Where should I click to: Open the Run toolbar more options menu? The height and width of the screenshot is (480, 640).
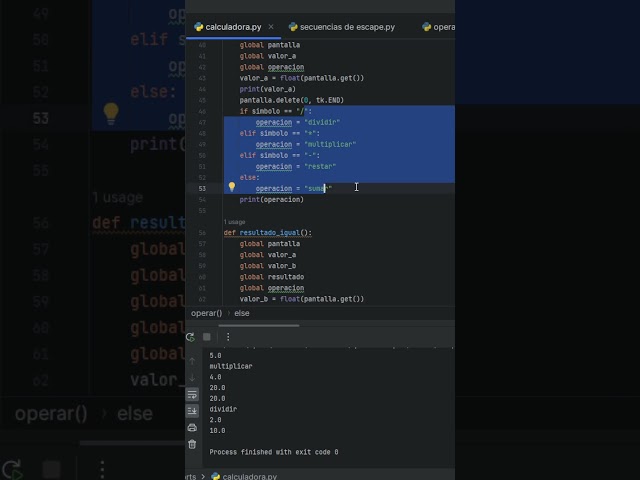pyautogui.click(x=228, y=337)
